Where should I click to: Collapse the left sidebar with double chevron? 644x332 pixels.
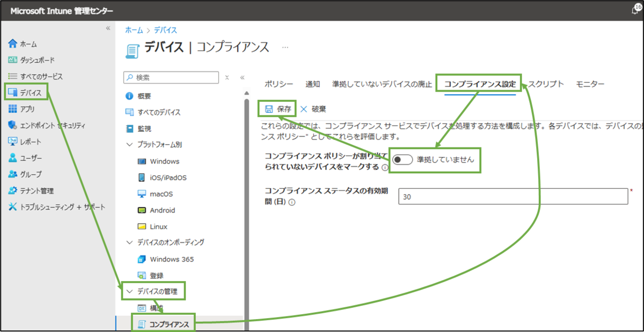pos(108,28)
